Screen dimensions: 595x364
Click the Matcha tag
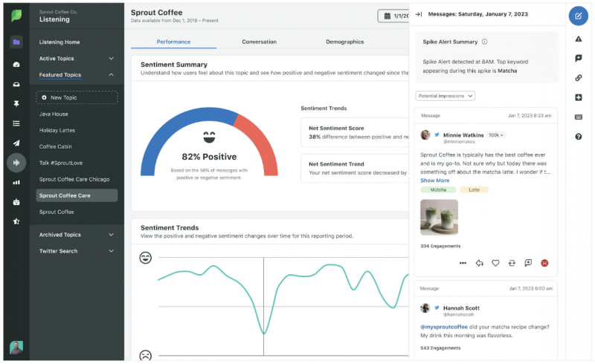438,189
